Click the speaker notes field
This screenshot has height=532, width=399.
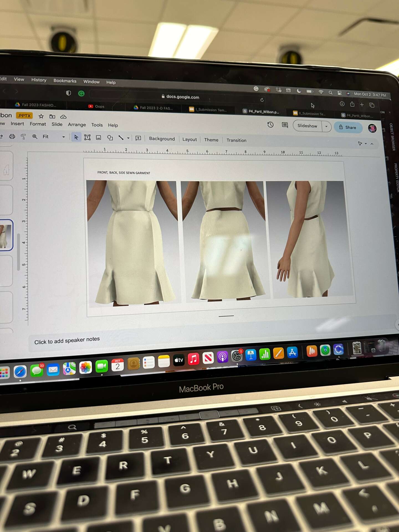[x=67, y=340]
